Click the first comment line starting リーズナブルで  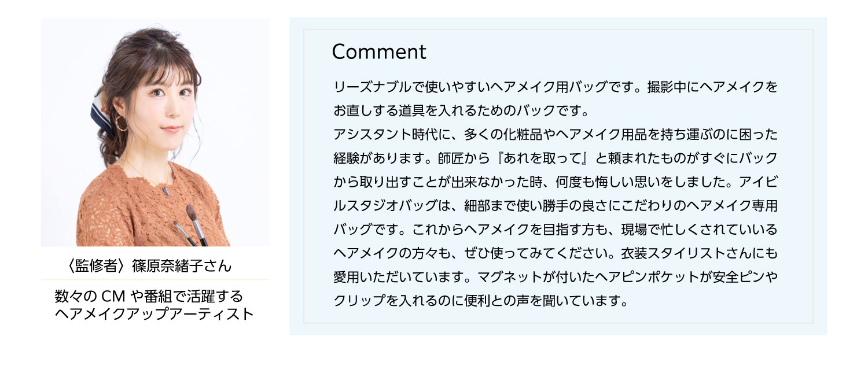click(556, 88)
